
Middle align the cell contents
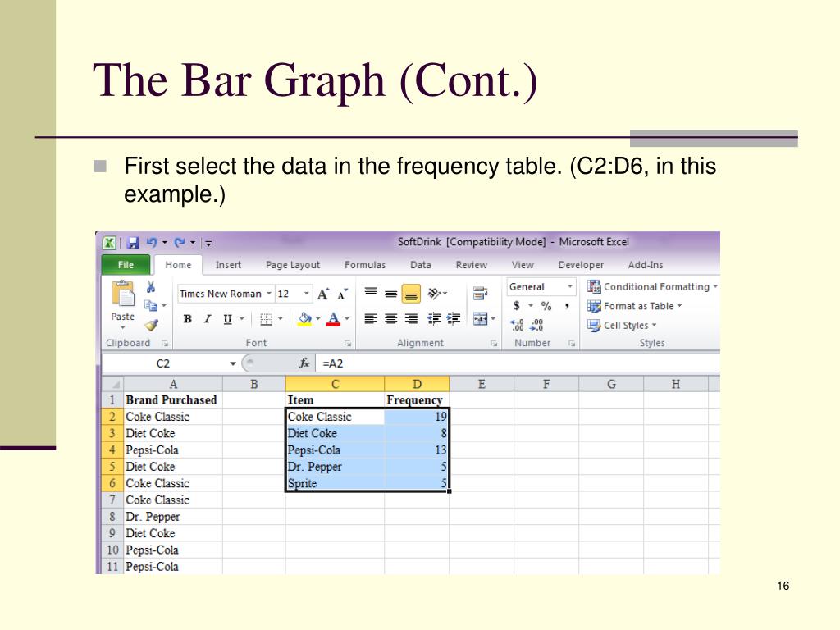click(x=391, y=294)
